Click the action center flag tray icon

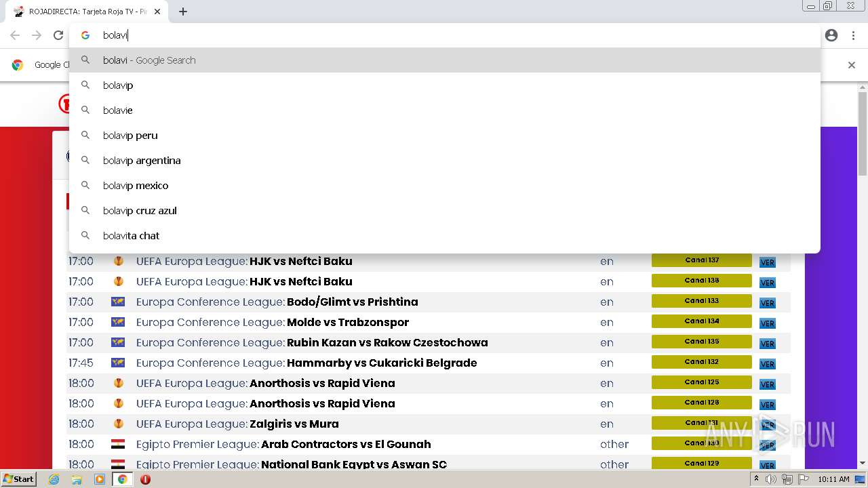802,479
